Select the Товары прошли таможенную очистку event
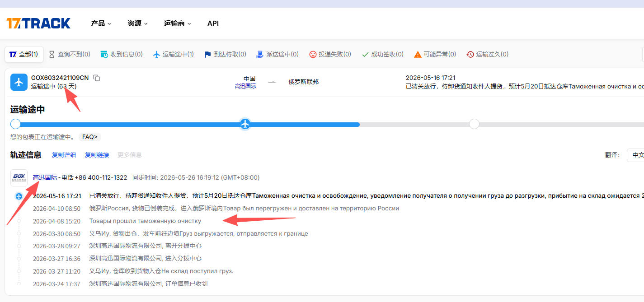This screenshot has width=644, height=302. pos(145,221)
